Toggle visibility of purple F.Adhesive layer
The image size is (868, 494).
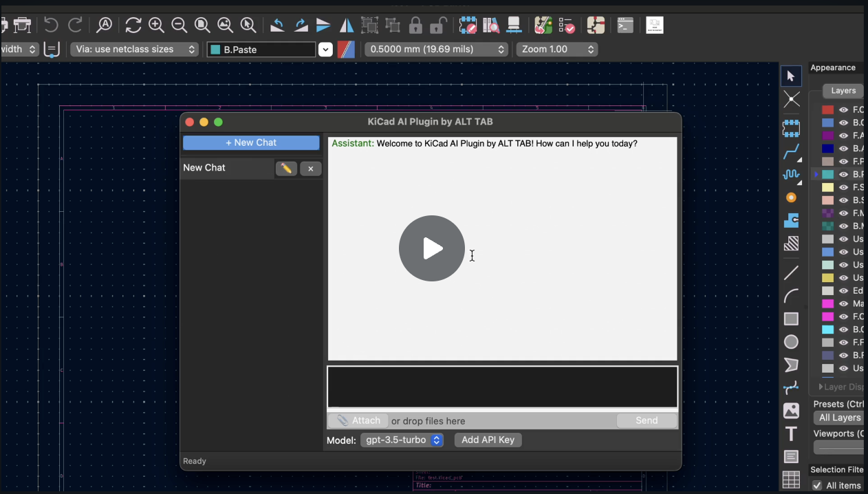pyautogui.click(x=843, y=136)
